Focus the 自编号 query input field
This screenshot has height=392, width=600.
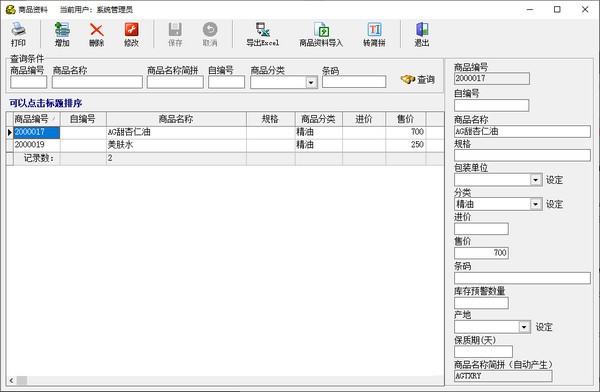pyautogui.click(x=227, y=82)
